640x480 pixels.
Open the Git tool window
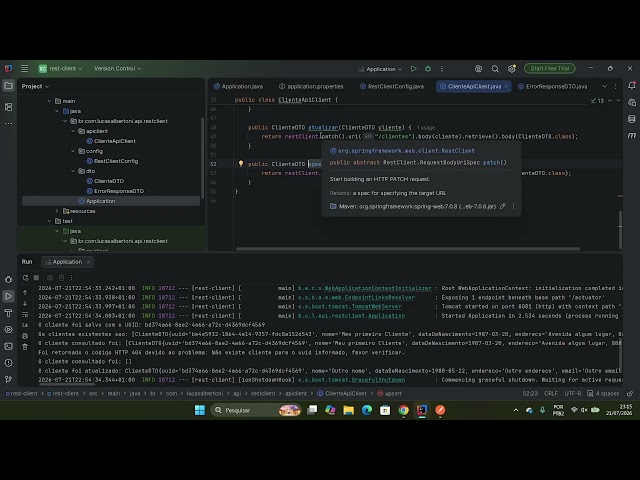pos(8,379)
